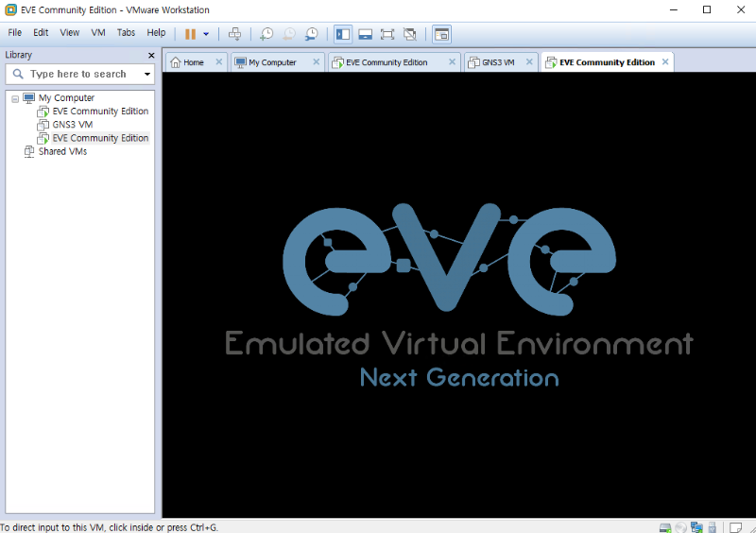The width and height of the screenshot is (756, 533).
Task: Click Send Ctrl+Alt+Del toolbar icon
Action: [234, 33]
